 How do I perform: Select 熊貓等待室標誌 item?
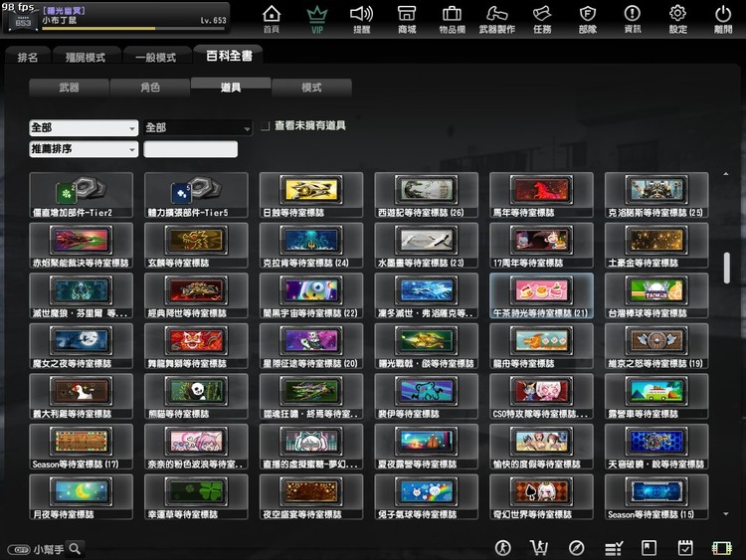196,397
